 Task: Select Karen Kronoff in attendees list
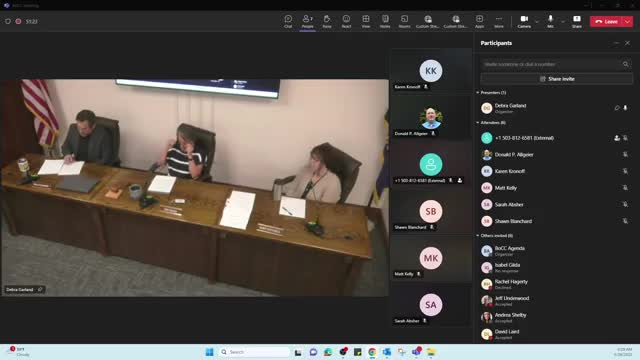pyautogui.click(x=556, y=171)
